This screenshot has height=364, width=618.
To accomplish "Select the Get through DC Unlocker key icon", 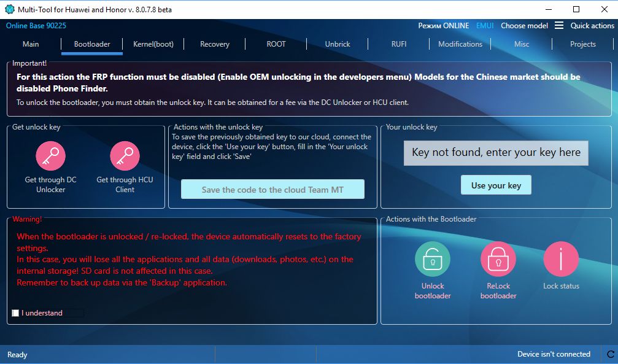I will [50, 155].
